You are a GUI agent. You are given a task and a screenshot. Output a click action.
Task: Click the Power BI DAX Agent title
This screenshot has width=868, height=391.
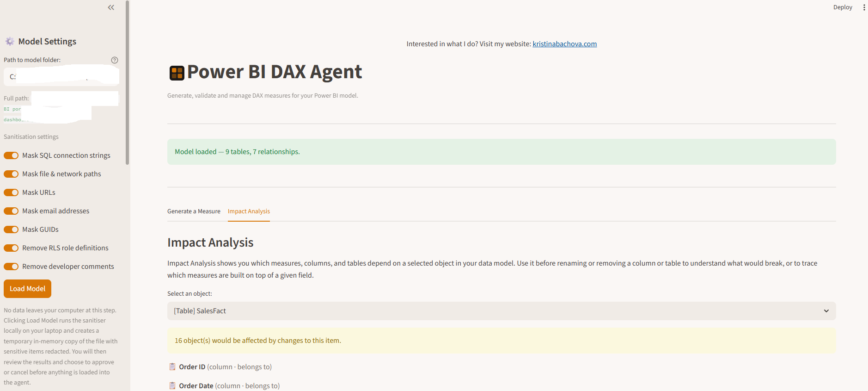[x=274, y=72]
